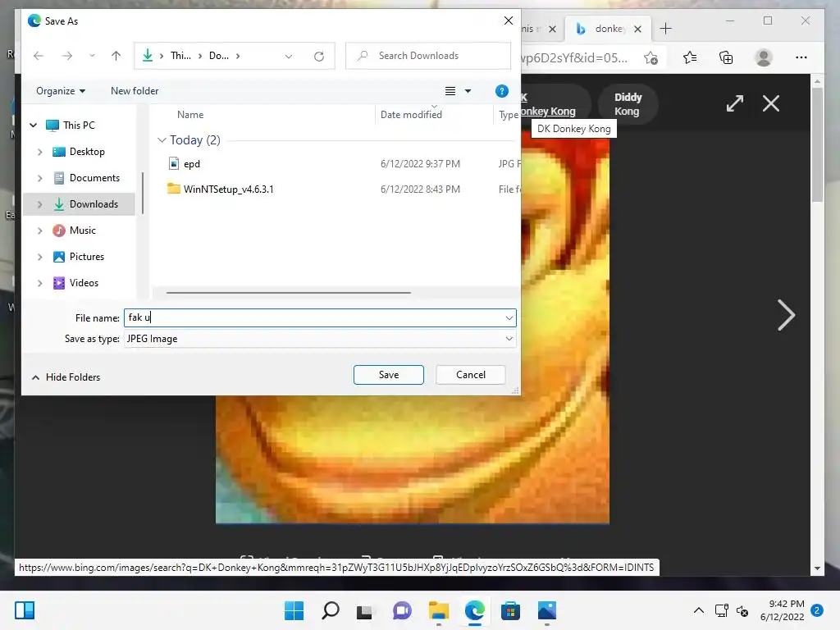Viewport: 840px width, 630px height.
Task: Click the Downloads icon in address bar
Action: 148,55
